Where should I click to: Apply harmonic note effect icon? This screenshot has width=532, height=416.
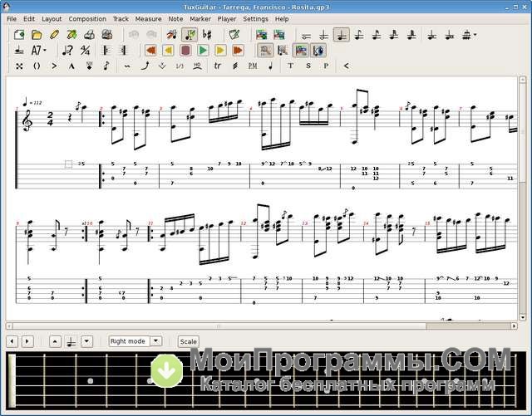pyautogui.click(x=89, y=66)
